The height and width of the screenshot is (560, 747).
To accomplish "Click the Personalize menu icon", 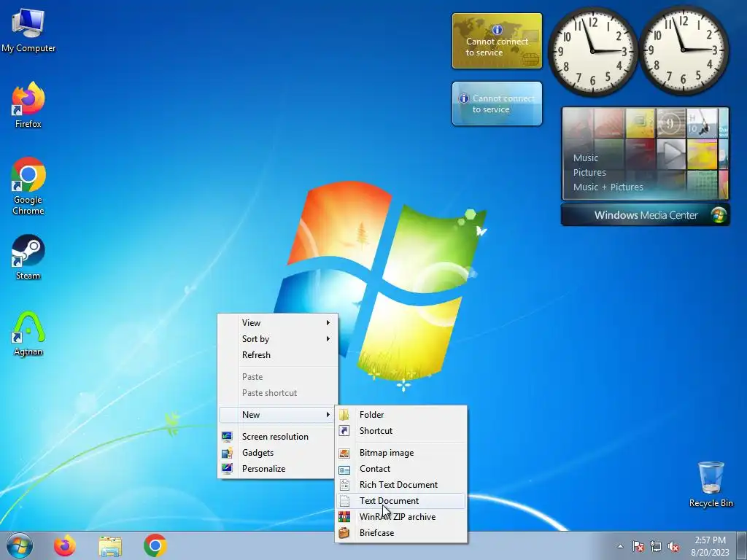I will coord(228,469).
